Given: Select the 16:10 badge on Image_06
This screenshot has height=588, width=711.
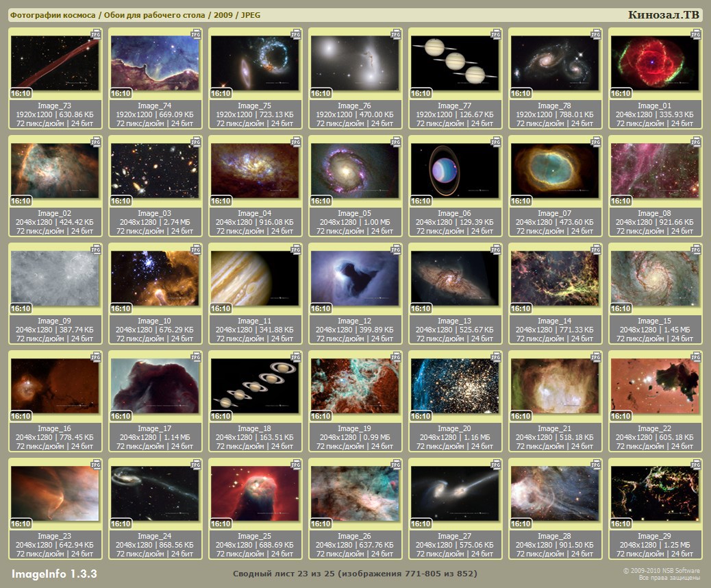Looking at the screenshot, I should (421, 201).
